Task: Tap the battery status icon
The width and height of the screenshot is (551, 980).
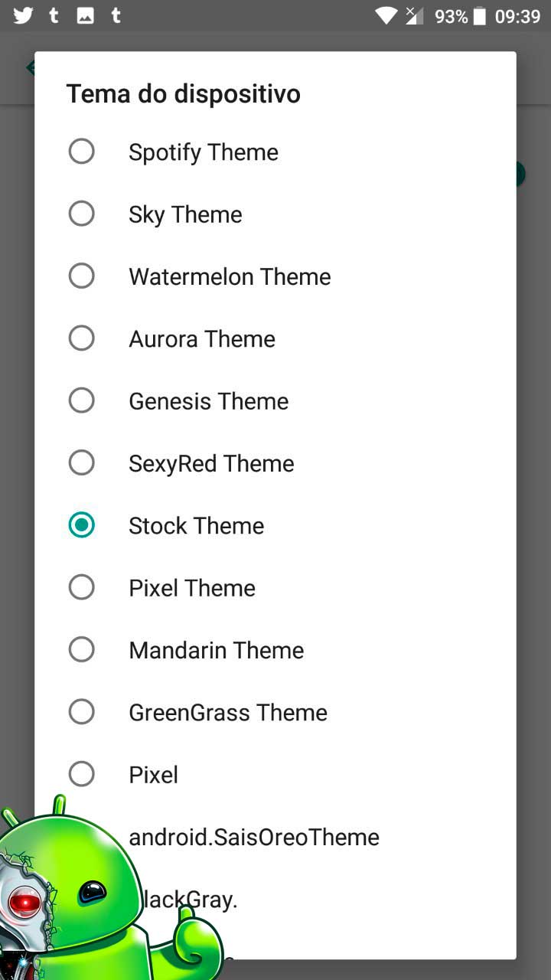Action: coord(480,15)
